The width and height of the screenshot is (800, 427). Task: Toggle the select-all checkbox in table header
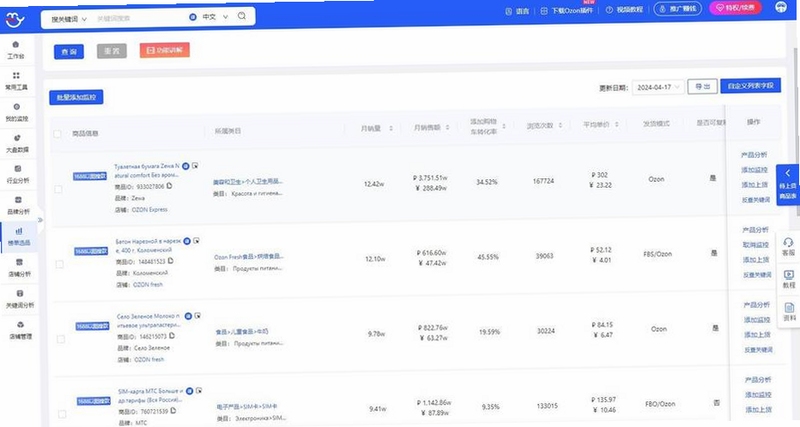[57, 134]
